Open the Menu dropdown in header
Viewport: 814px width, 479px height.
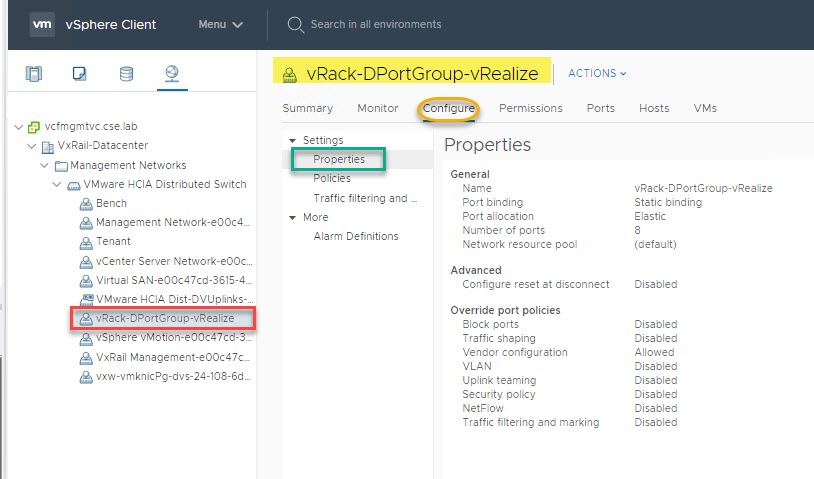[220, 24]
